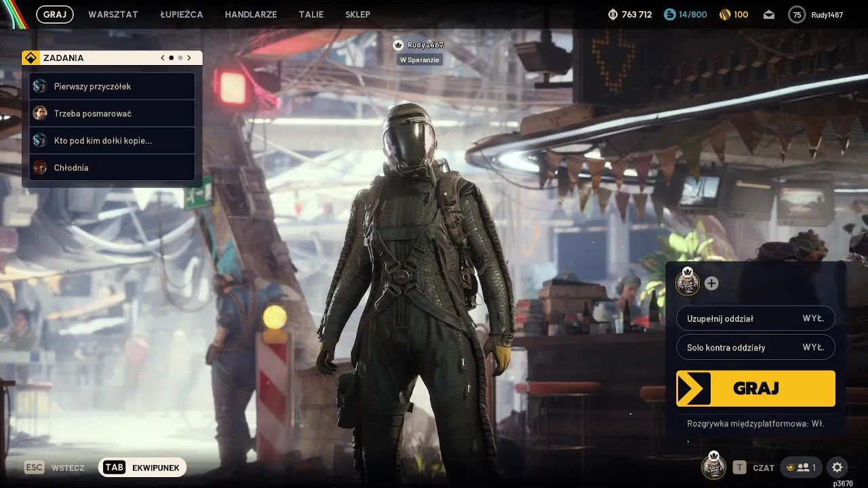Open the SKLEP tab
Screen dimensions: 868x488
(357, 14)
